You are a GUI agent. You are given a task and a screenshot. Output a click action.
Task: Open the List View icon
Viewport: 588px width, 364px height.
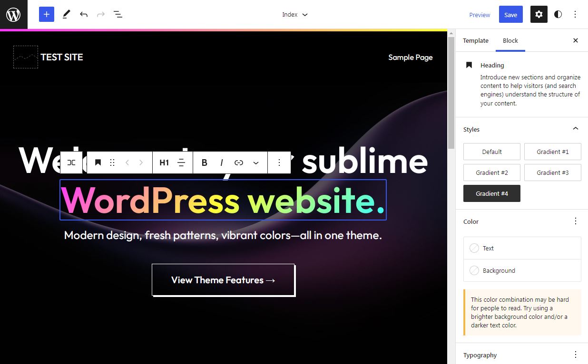(118, 14)
